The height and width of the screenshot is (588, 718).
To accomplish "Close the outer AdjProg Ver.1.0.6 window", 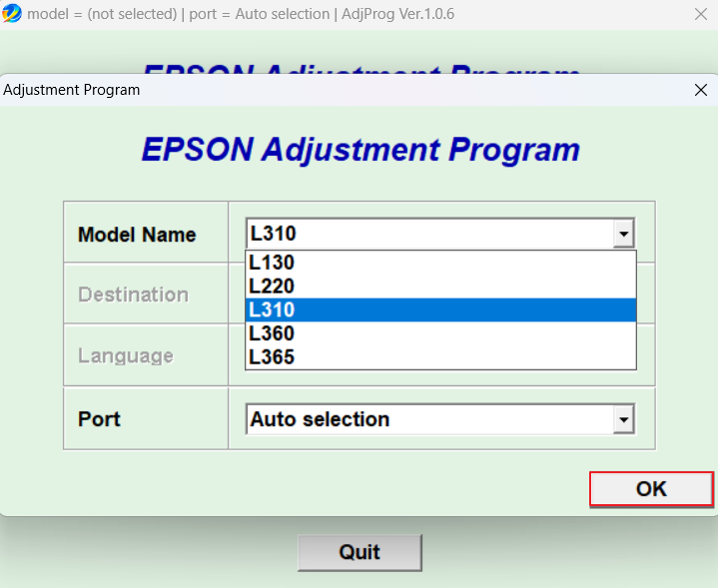I will tap(701, 14).
